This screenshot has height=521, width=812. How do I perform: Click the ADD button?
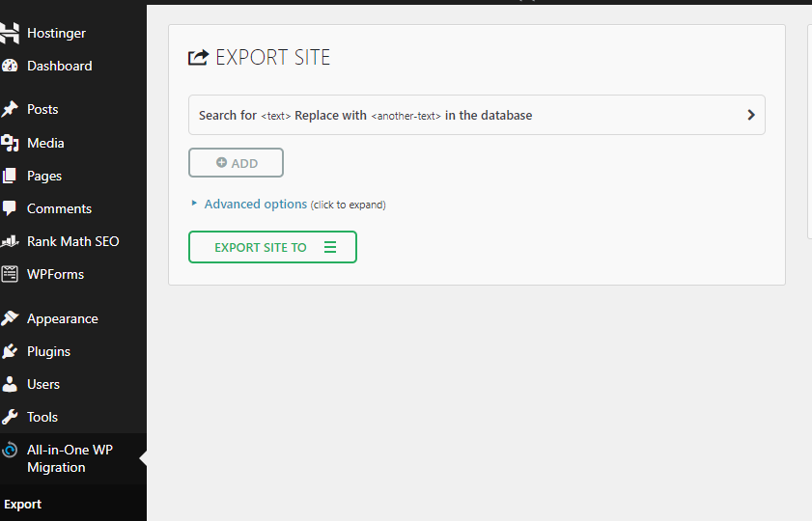point(237,163)
